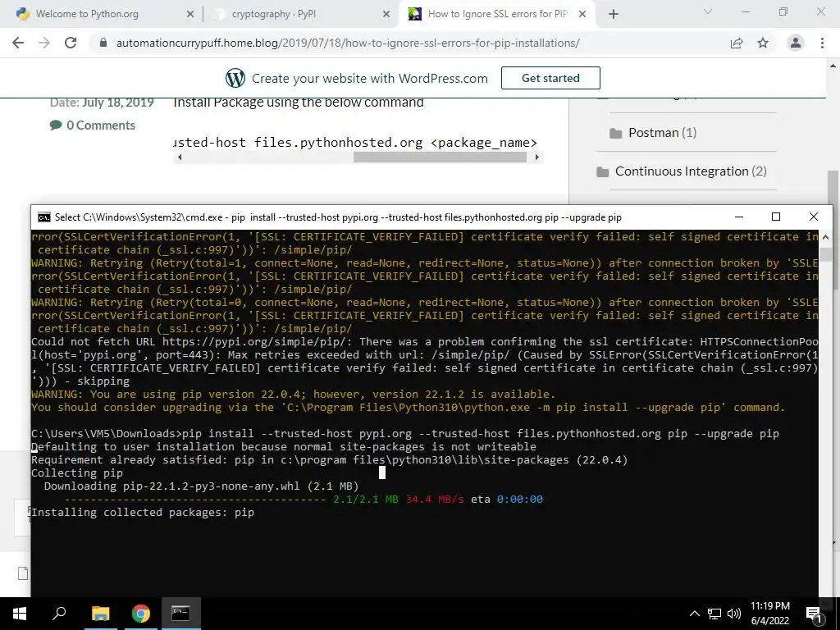Viewport: 840px width, 630px height.
Task: Restore down the Chrome window
Action: (x=783, y=11)
